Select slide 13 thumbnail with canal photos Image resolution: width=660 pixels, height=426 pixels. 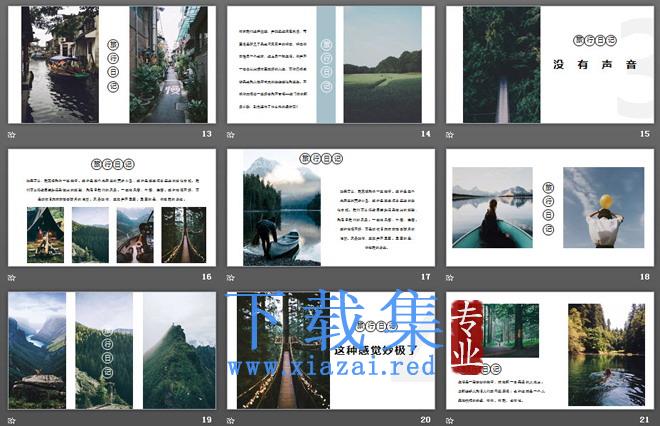click(112, 64)
